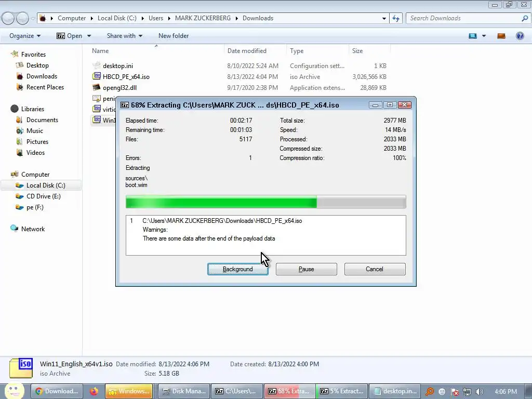Open the Action Center flag tray icon

[455, 392]
